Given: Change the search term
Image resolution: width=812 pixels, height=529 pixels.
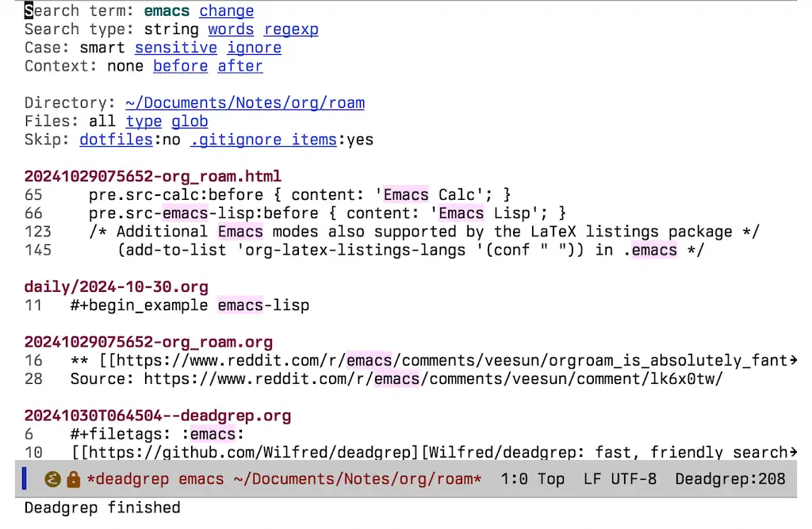Looking at the screenshot, I should point(226,11).
